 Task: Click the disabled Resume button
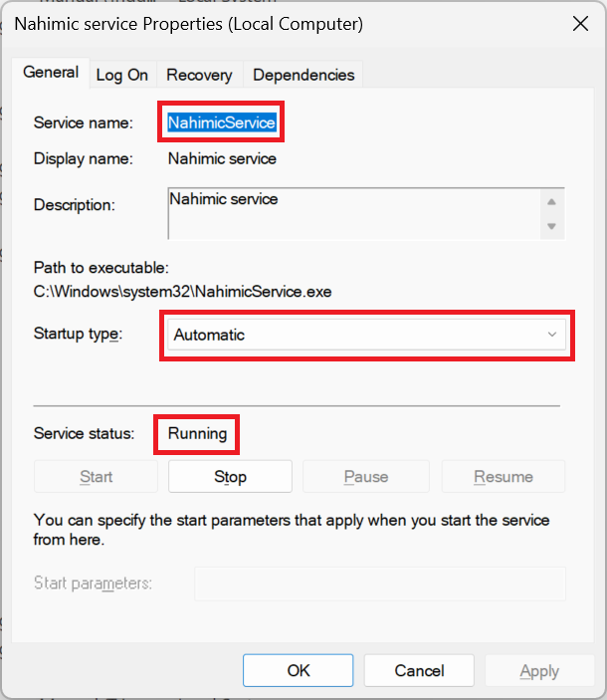pos(503,477)
